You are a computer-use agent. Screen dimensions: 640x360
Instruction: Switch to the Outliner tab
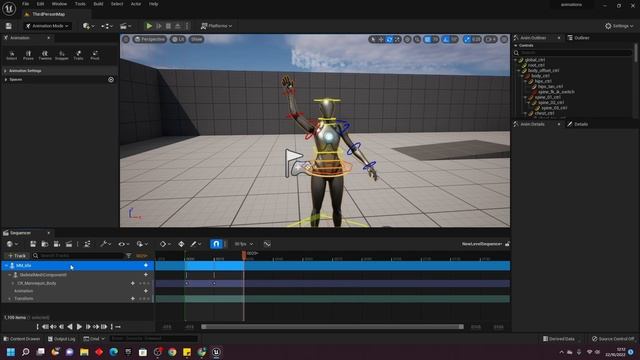578,38
